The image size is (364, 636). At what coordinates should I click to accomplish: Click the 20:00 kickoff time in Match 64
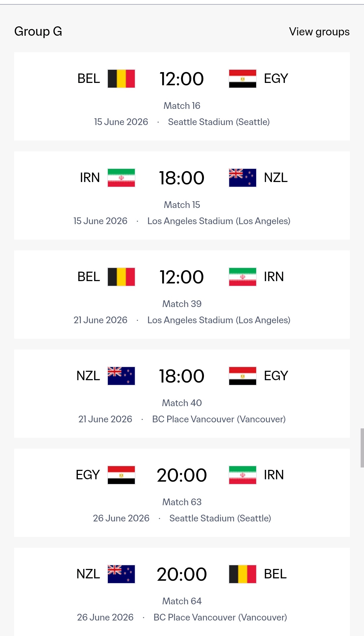(x=182, y=574)
